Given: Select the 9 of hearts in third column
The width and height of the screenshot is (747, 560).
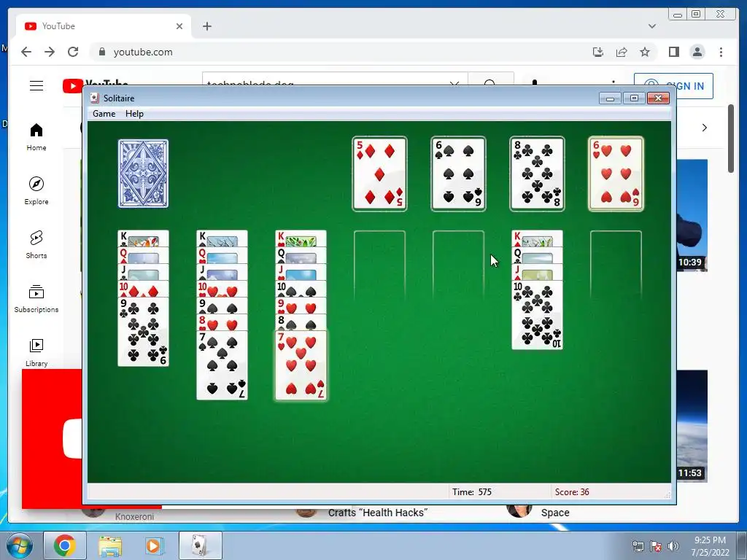Looking at the screenshot, I should pyautogui.click(x=301, y=306).
